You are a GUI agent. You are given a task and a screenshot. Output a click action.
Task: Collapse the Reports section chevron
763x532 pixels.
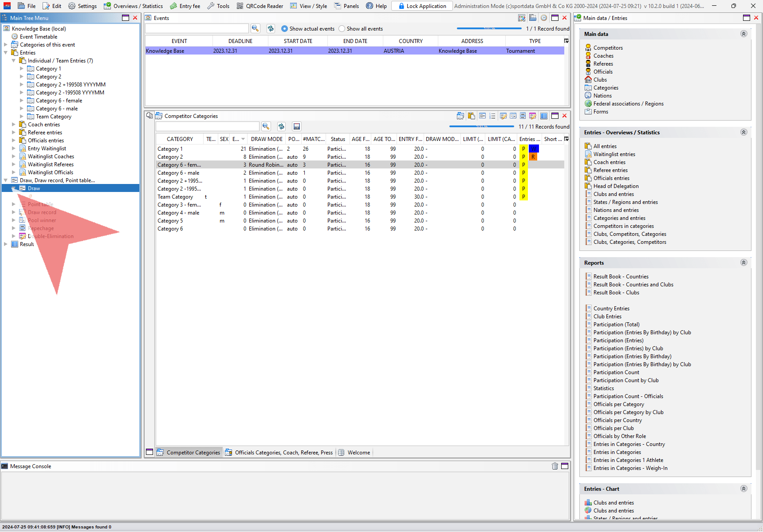[x=743, y=262]
